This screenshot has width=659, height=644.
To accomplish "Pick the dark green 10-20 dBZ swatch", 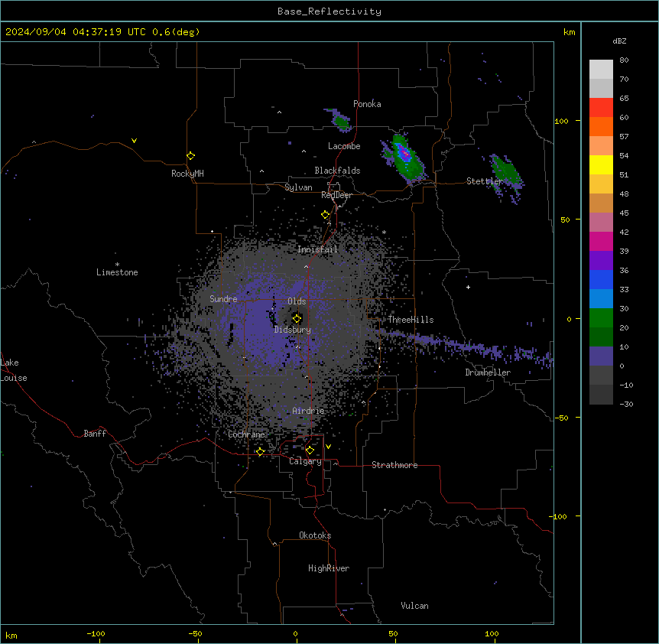I will pos(601,337).
